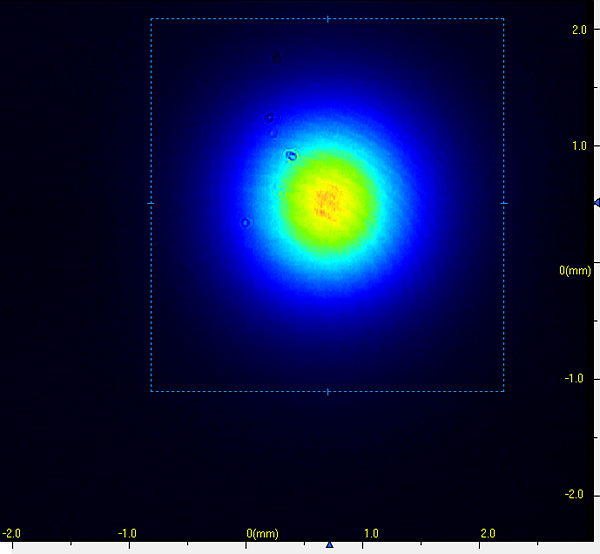Click the isolated ringed speck left of the beam

[x=245, y=223]
